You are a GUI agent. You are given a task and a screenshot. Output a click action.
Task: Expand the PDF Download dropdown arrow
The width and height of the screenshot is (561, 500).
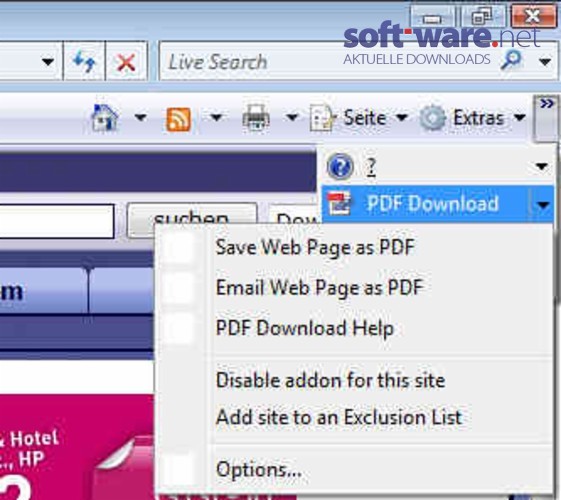point(543,205)
